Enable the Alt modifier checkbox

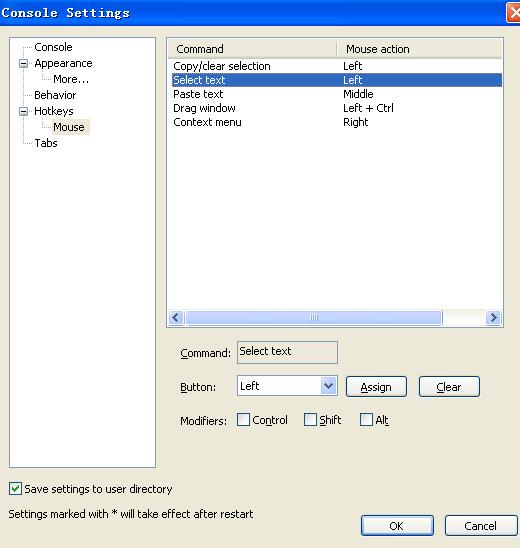[x=366, y=420]
